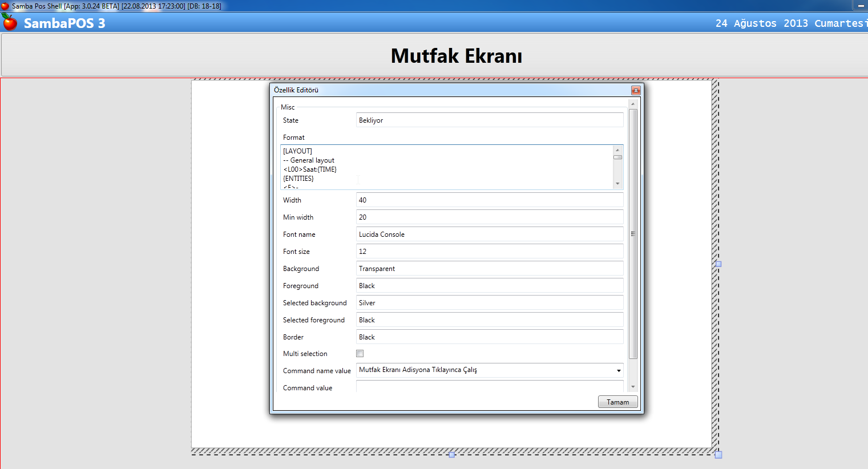Select the Font name field
Screen dimensions: 868x469
point(489,234)
